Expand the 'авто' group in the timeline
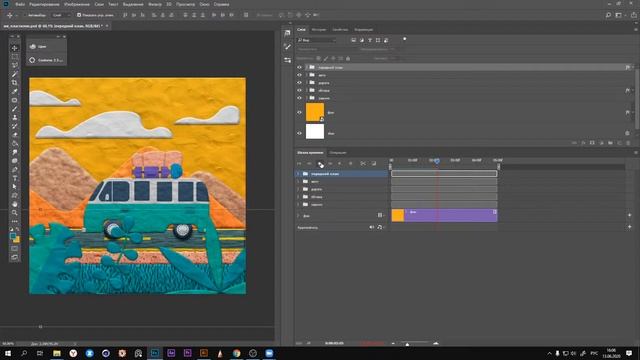The image size is (640, 360). [298, 182]
